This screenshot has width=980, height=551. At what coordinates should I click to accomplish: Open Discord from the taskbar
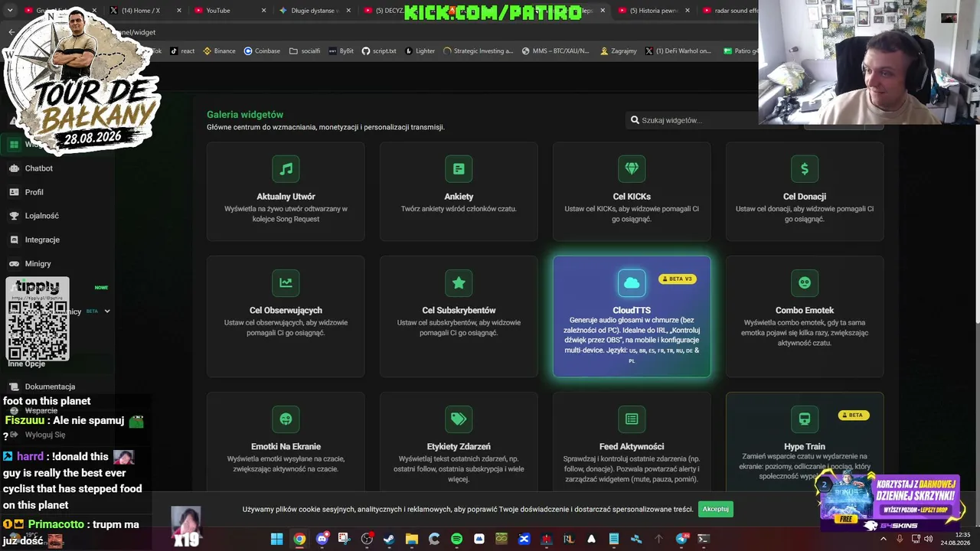click(x=322, y=539)
